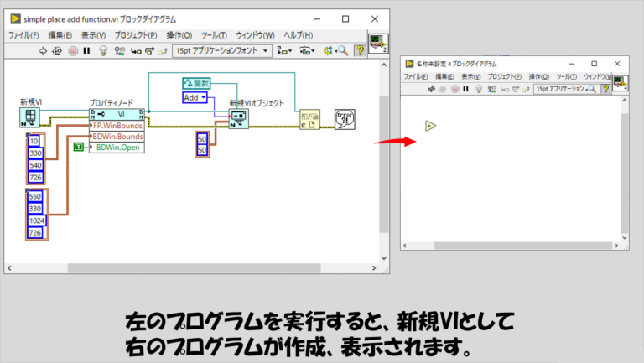Open ヘルプ(H) menu in left window
The height and width of the screenshot is (363, 644).
(299, 35)
